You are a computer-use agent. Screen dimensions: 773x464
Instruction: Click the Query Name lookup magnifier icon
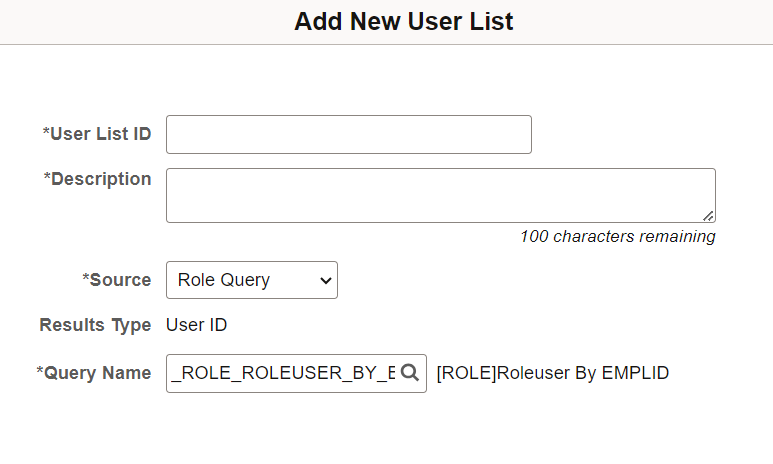410,373
